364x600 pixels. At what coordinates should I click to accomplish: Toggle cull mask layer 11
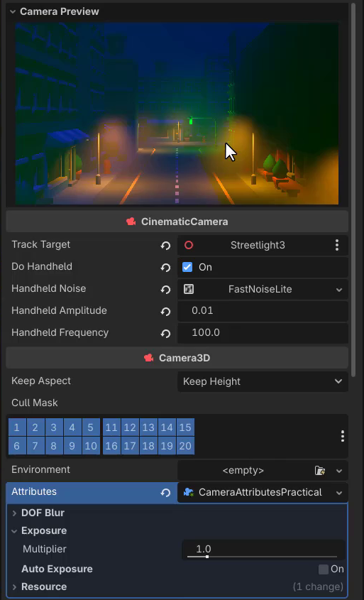click(111, 427)
